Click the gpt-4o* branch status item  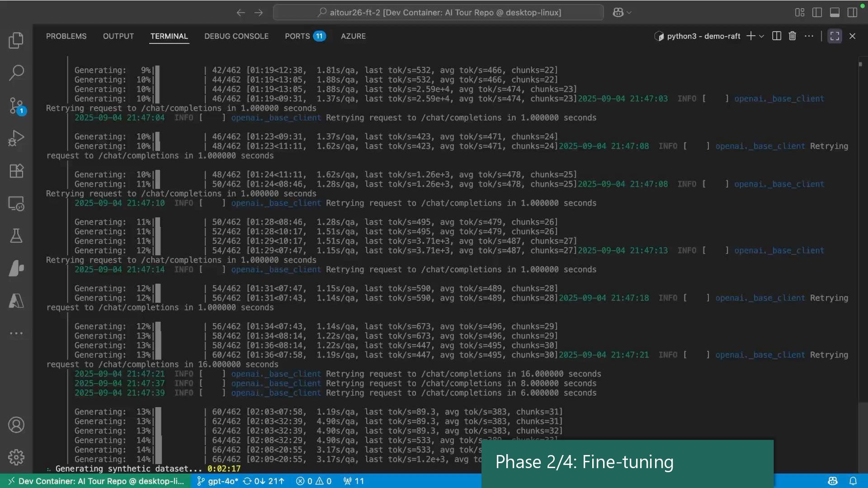coord(218,481)
